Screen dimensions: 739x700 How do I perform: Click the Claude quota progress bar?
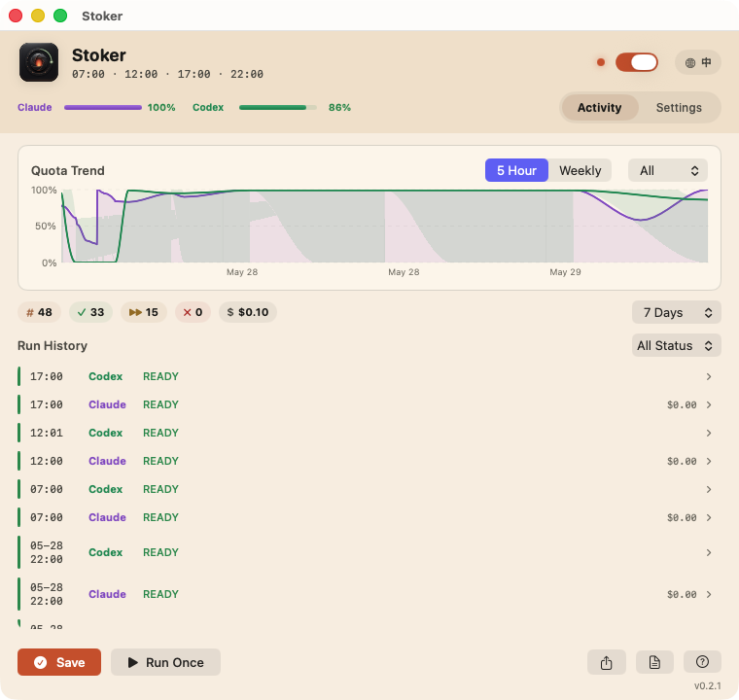[103, 108]
